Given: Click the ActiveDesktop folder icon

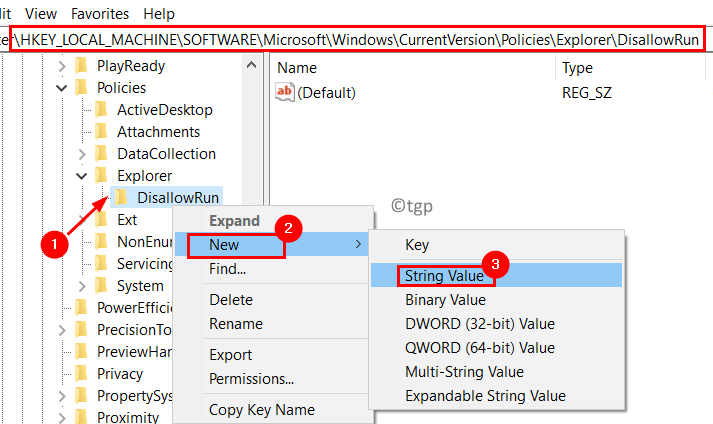Looking at the screenshot, I should (101, 109).
